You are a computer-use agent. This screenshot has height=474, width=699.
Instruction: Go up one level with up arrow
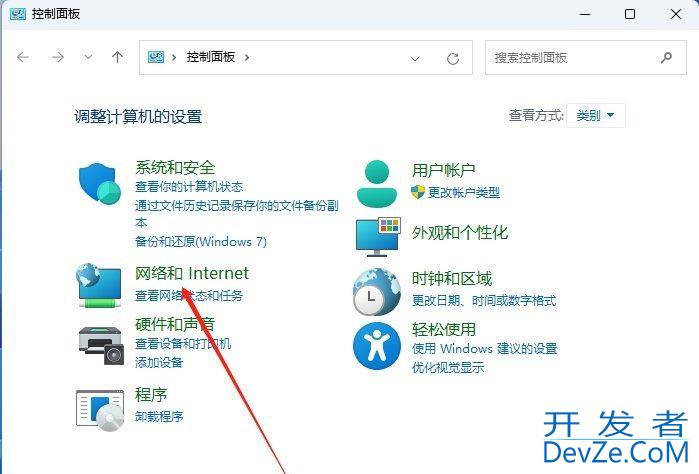(x=117, y=57)
